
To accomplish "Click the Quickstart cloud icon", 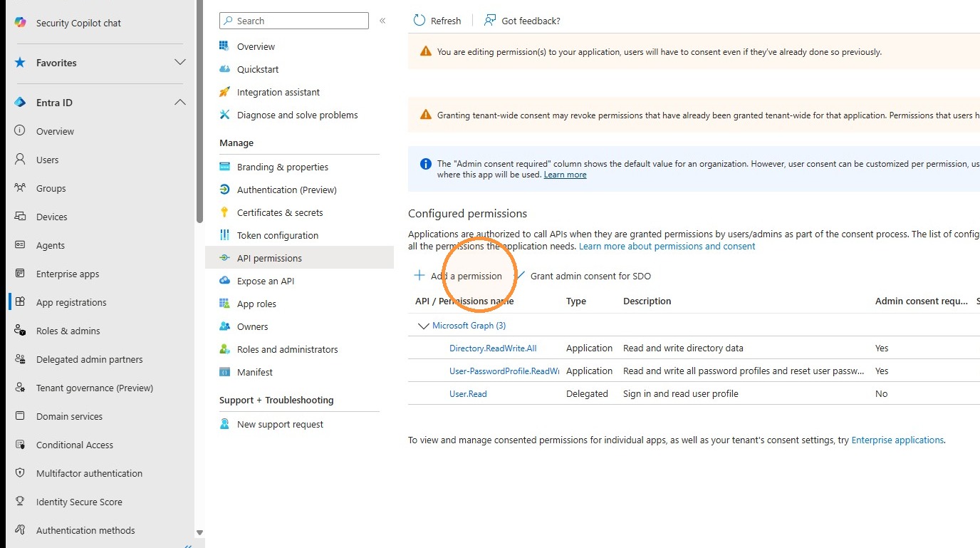I will [225, 69].
